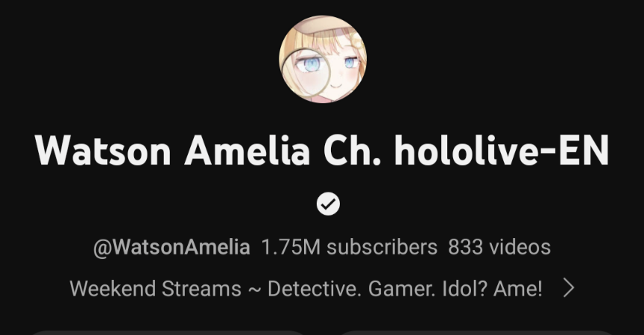Click 'Idol? Ame!' at the description's end
This screenshot has height=335, width=644.
point(493,289)
